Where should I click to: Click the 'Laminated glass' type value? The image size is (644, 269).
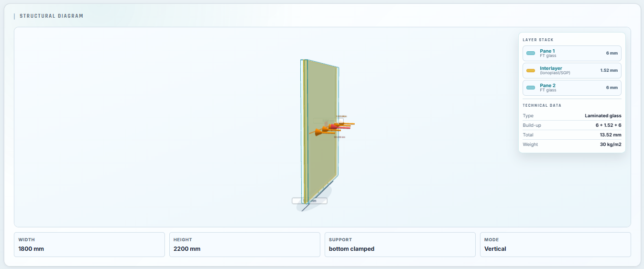point(603,116)
